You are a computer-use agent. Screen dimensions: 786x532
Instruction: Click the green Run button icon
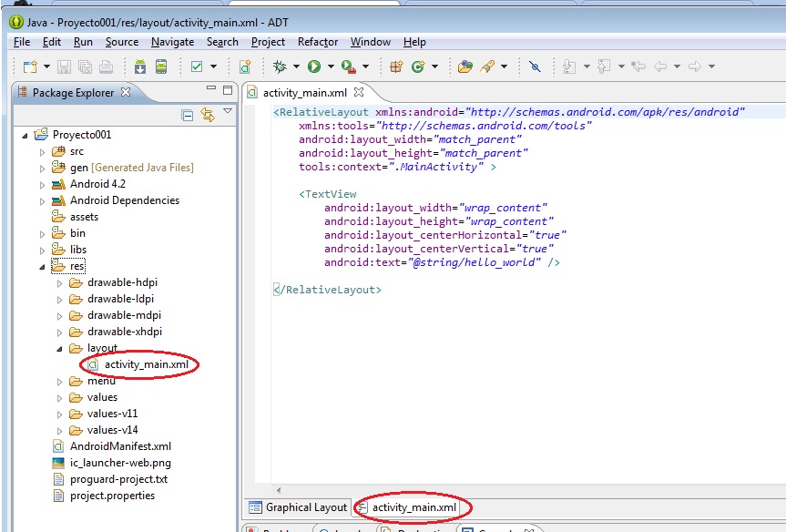coord(314,66)
